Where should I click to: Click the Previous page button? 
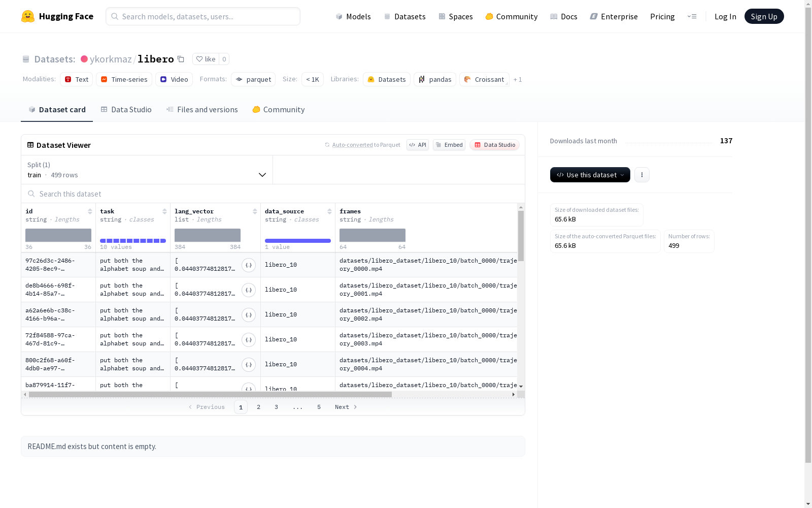coord(207,407)
